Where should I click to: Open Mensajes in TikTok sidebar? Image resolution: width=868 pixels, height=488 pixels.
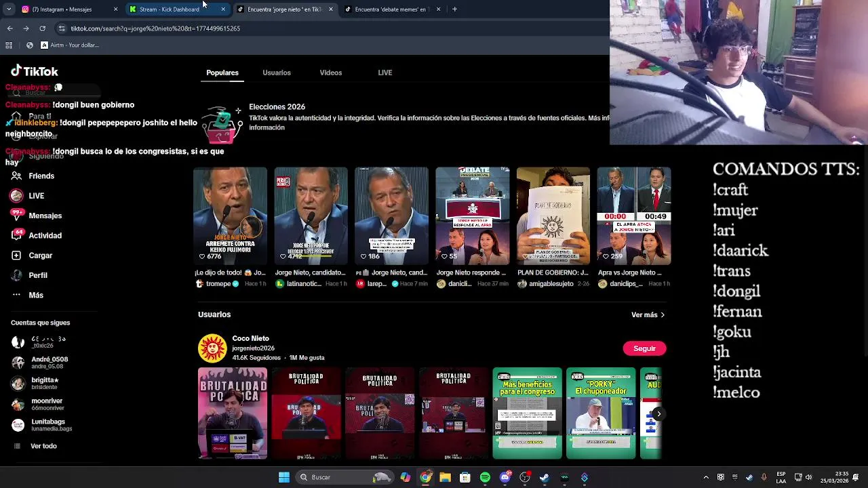tap(36, 216)
